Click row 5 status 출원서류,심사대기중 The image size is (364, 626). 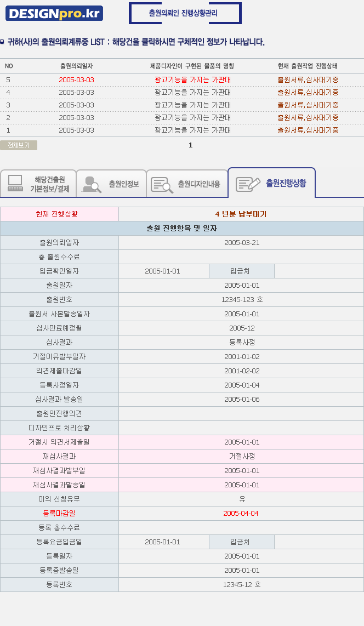pos(308,80)
